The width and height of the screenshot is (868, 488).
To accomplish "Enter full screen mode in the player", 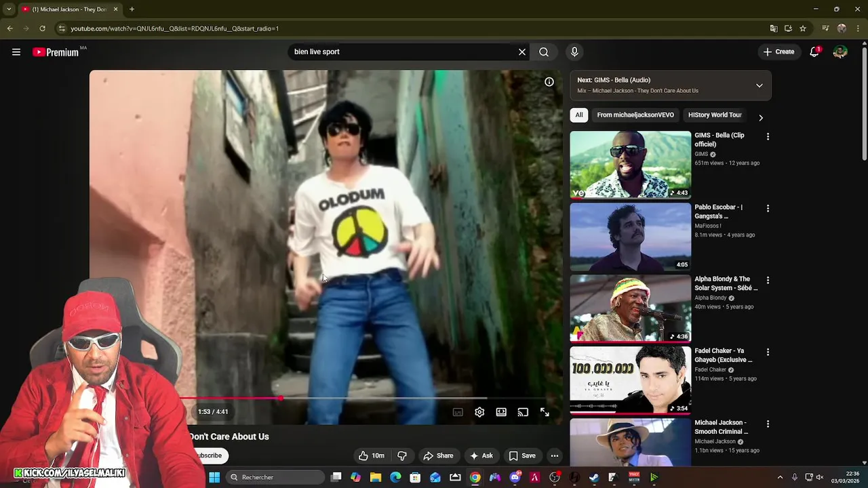I will [x=545, y=412].
